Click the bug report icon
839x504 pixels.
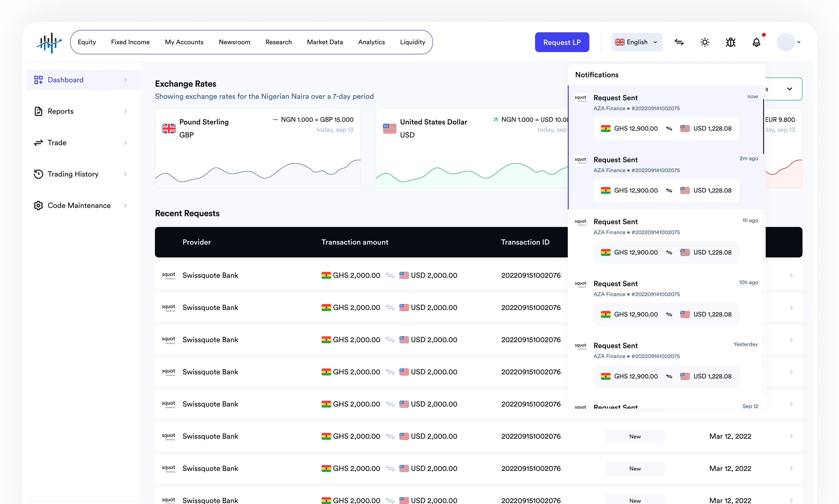tap(730, 42)
